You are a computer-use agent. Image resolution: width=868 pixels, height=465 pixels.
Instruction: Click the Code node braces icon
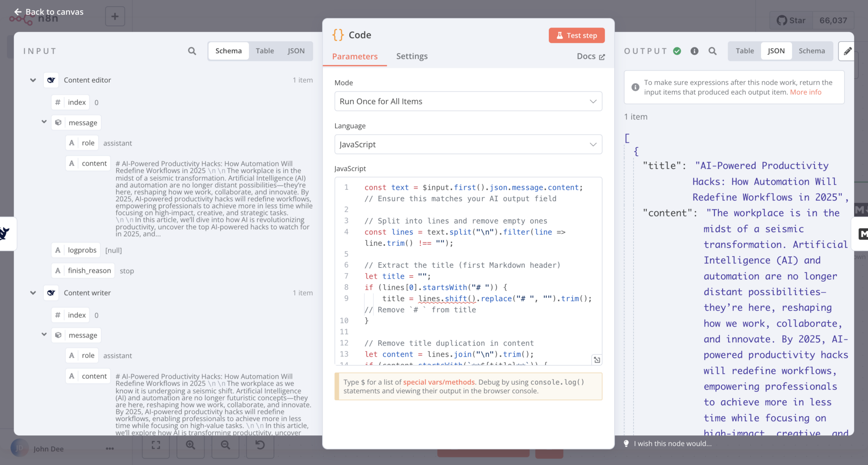coord(338,35)
